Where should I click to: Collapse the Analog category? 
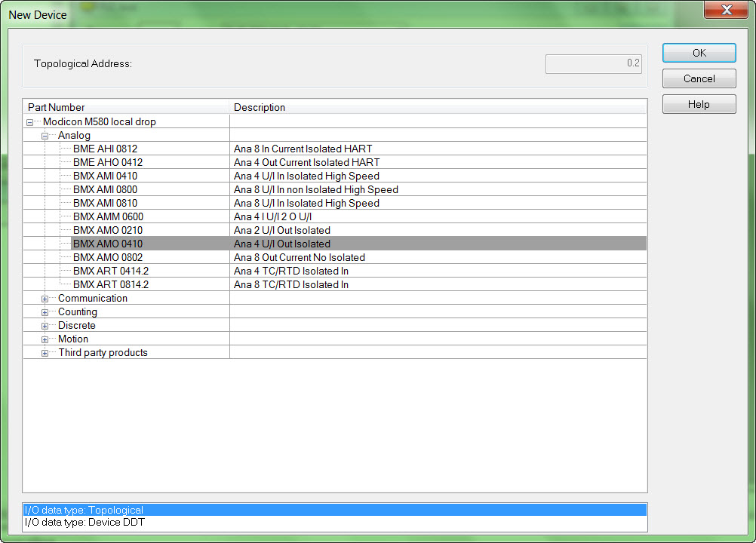pos(45,136)
